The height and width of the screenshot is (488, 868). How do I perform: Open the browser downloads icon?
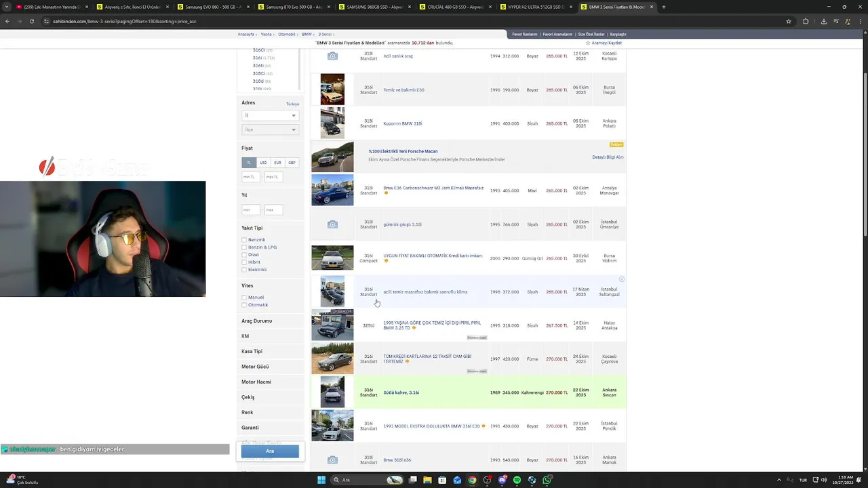tap(823, 21)
